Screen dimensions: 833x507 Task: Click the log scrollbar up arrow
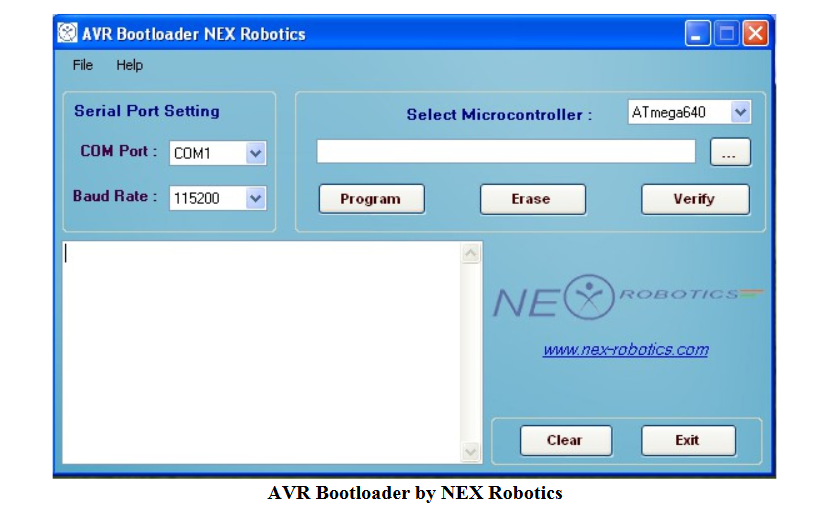tap(471, 254)
